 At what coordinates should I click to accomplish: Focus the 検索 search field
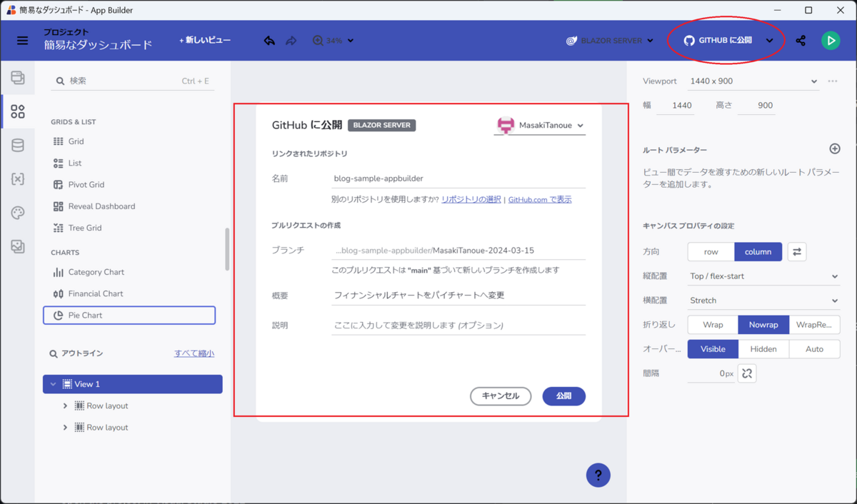[133, 81]
